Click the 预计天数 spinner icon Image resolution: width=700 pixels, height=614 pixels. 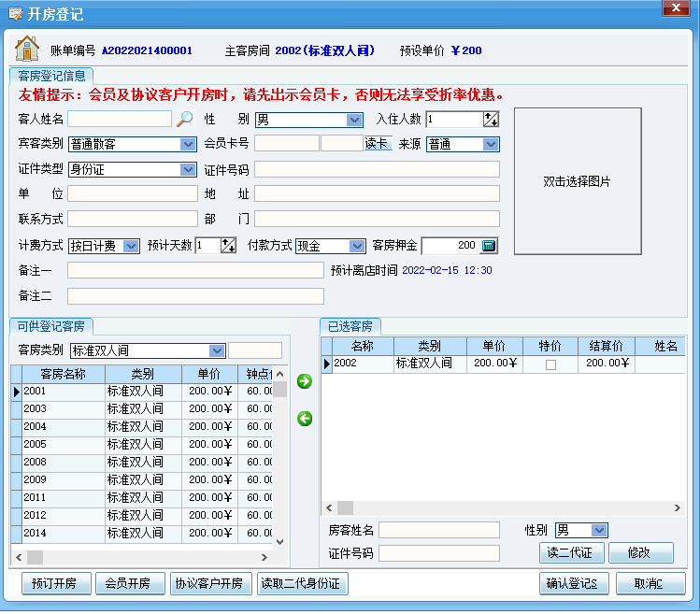coord(229,245)
